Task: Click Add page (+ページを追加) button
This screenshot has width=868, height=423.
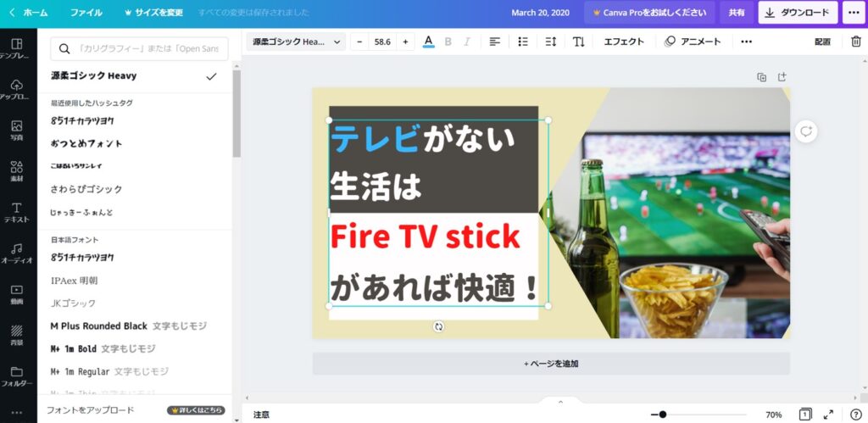Action: [x=551, y=364]
